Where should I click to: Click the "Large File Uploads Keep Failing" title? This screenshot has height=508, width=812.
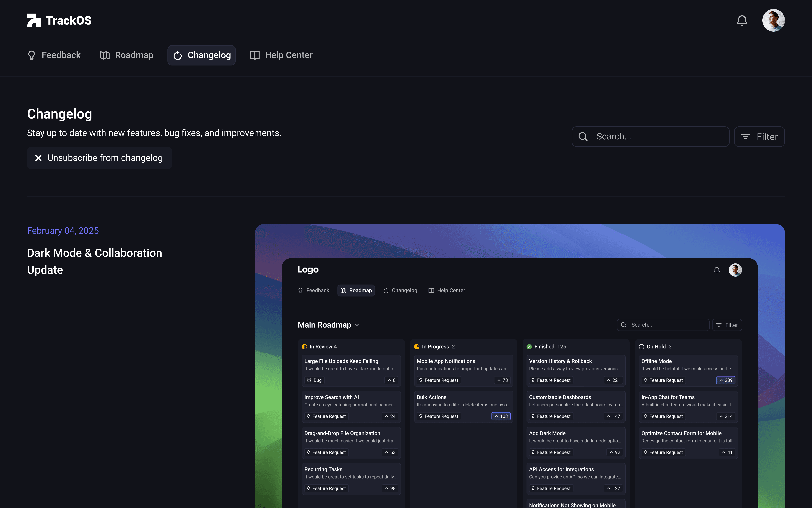tap(341, 361)
